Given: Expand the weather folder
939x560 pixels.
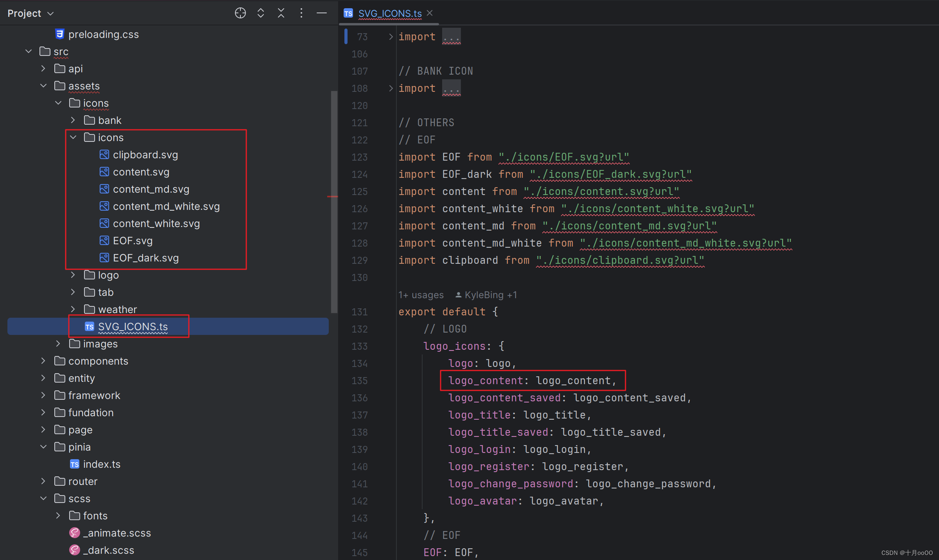Looking at the screenshot, I should (73, 310).
